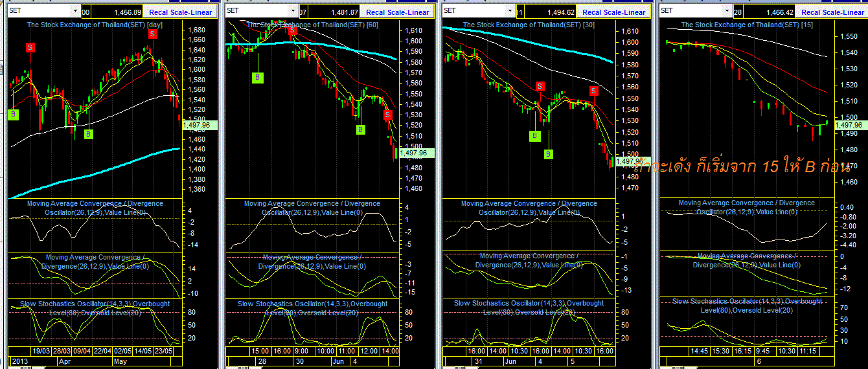Select the upper B marker on 30-minute chart
868x369 pixels.
[x=534, y=136]
